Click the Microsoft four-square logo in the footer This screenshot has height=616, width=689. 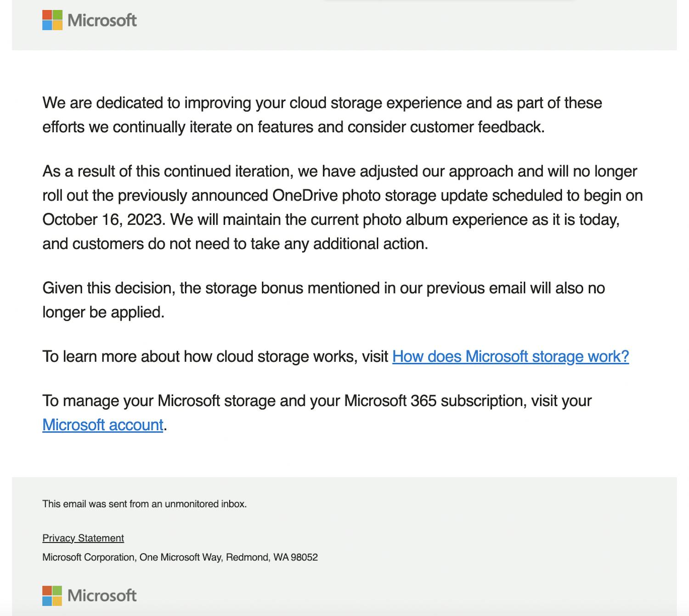point(52,595)
